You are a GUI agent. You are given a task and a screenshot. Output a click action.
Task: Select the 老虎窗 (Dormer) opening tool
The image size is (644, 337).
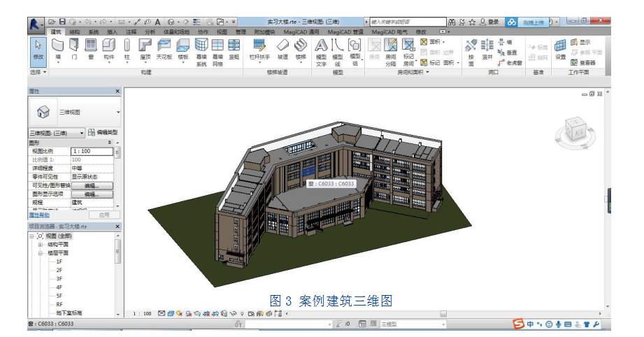tap(510, 63)
